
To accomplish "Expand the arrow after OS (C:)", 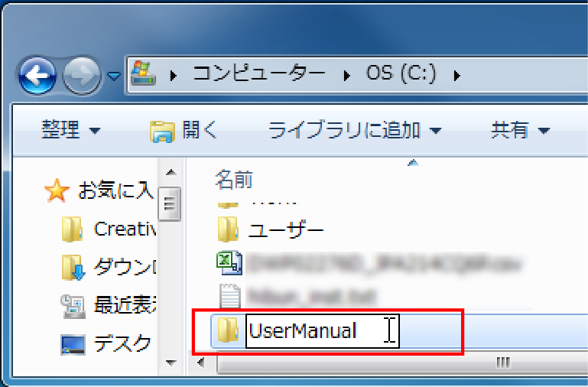I will [x=457, y=75].
